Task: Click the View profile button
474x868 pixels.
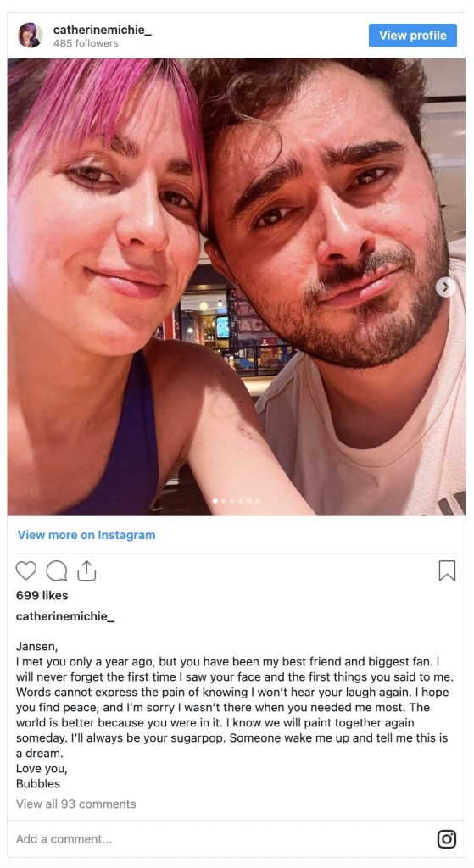Action: tap(413, 36)
